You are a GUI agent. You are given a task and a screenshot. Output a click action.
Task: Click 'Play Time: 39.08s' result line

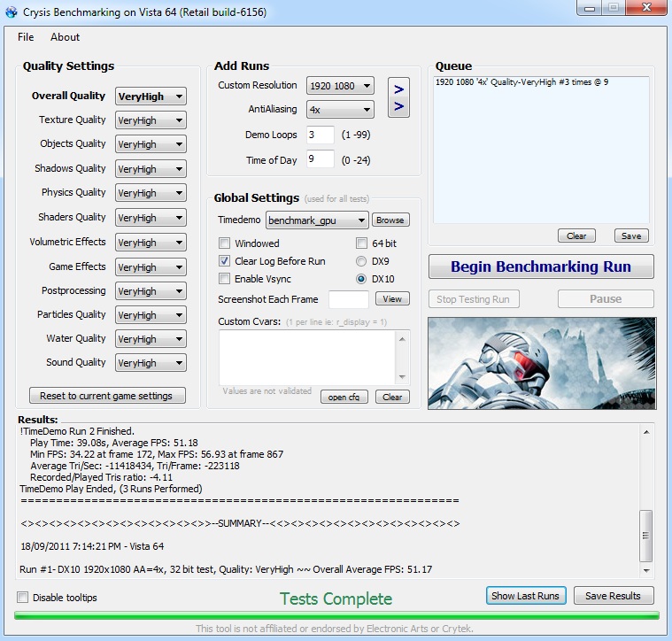point(113,443)
